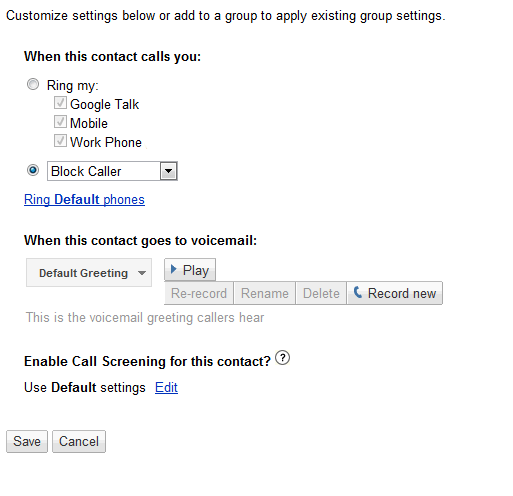Play the voicemail greeting
The height and width of the screenshot is (496, 513).
pyautogui.click(x=190, y=270)
